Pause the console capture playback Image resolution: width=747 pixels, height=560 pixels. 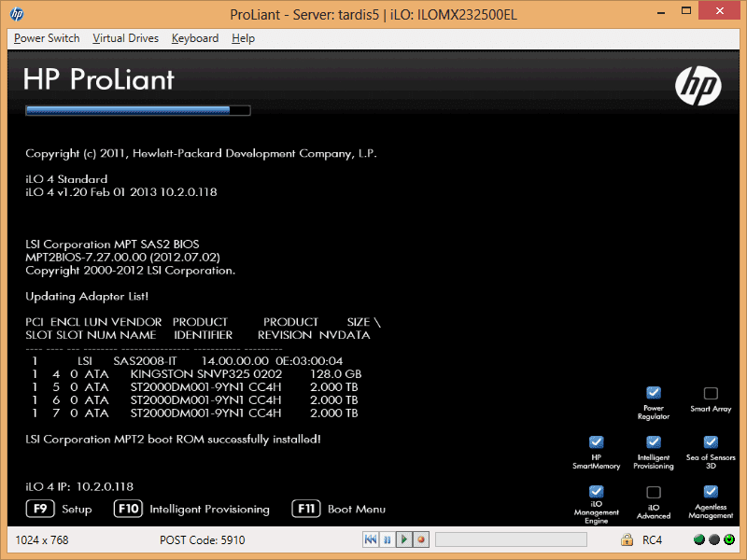click(x=387, y=539)
